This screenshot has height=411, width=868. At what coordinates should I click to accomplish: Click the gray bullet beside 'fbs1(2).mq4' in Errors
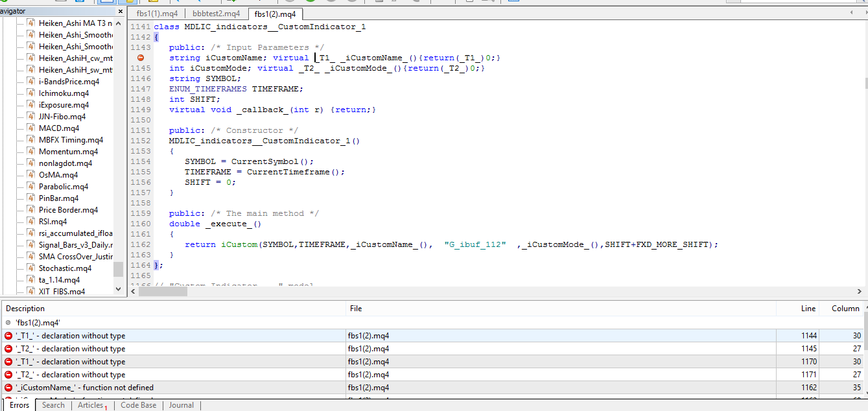click(8, 322)
